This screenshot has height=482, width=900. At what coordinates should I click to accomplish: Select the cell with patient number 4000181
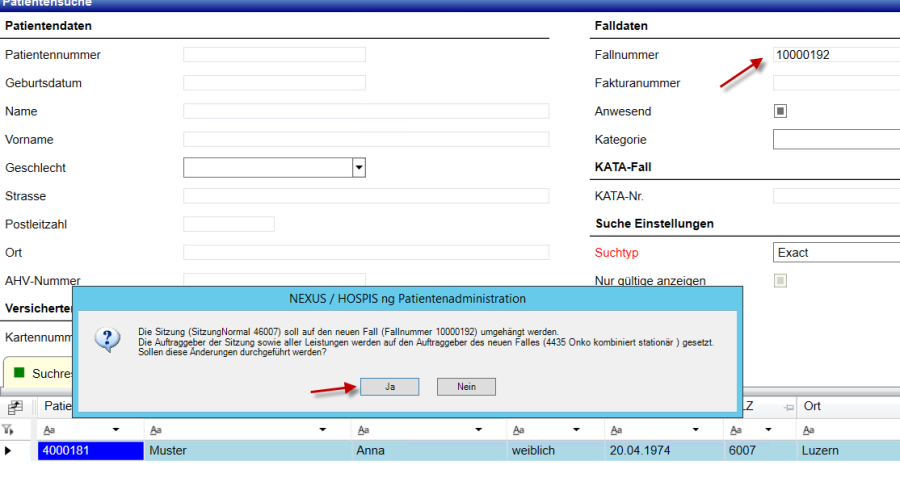[x=91, y=450]
